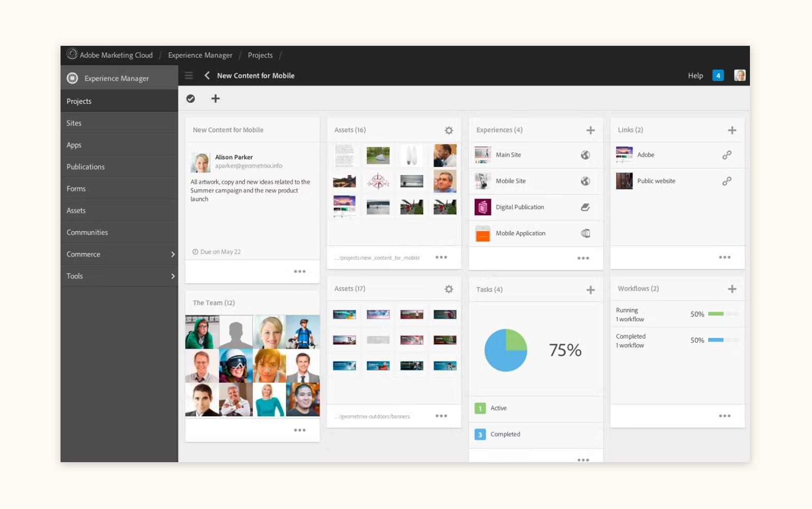Open settings gear on Assets (16) card
Image resolution: width=812 pixels, height=509 pixels.
coord(449,130)
